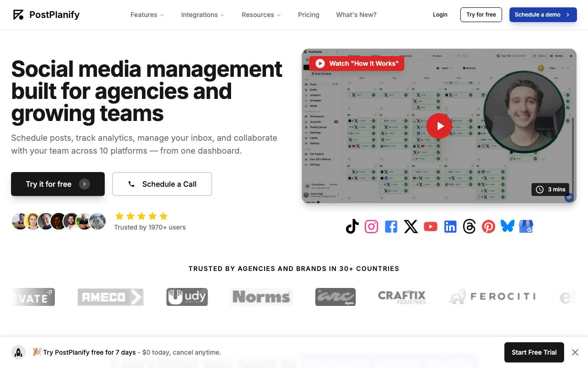Select the Instagram platform icon

(x=371, y=226)
